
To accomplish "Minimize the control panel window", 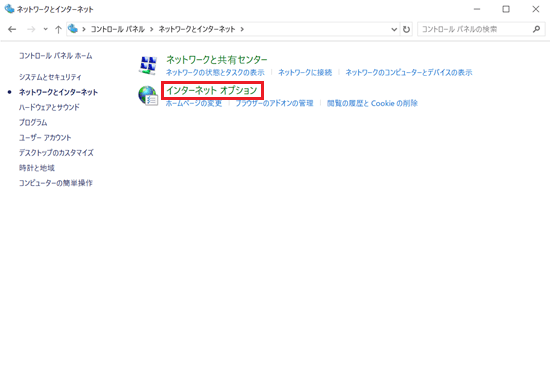I will [477, 9].
